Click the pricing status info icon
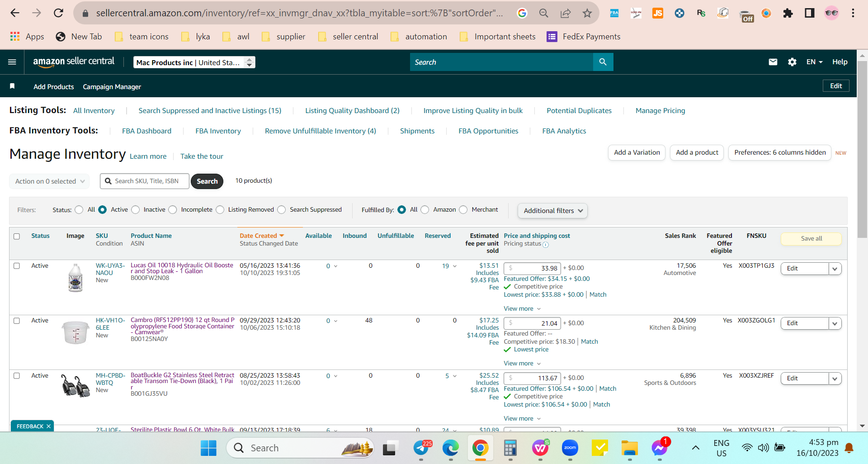This screenshot has height=464, width=868. (546, 245)
